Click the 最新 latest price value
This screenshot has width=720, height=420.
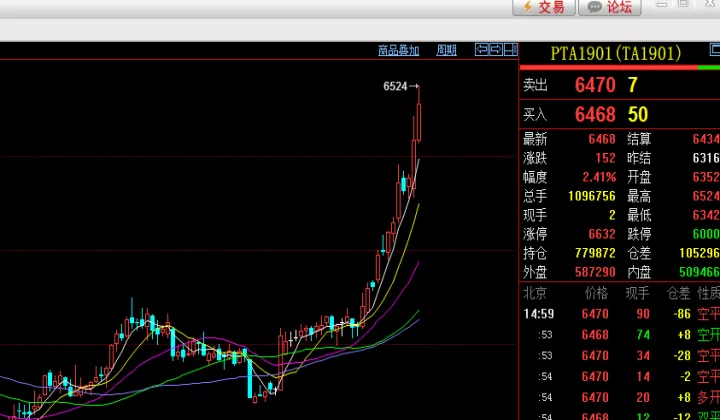click(x=602, y=139)
